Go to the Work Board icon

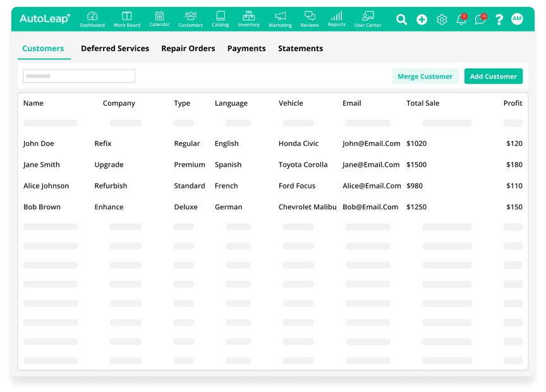coord(127,16)
